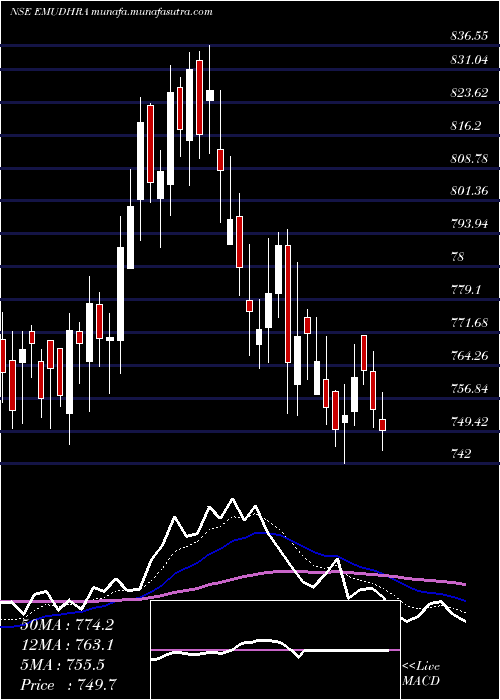Click inside the Live MACD inset chart
Image resolution: width=500 pixels, height=700 pixels.
click(x=275, y=650)
